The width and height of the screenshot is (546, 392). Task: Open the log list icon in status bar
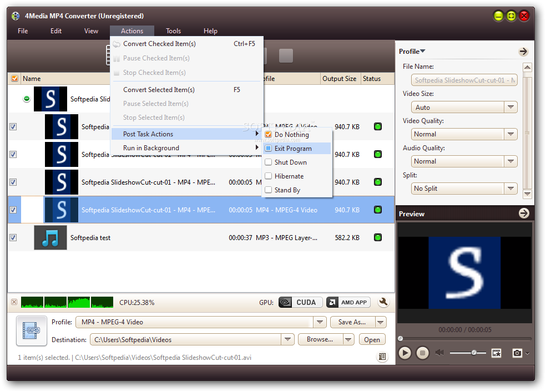point(382,356)
